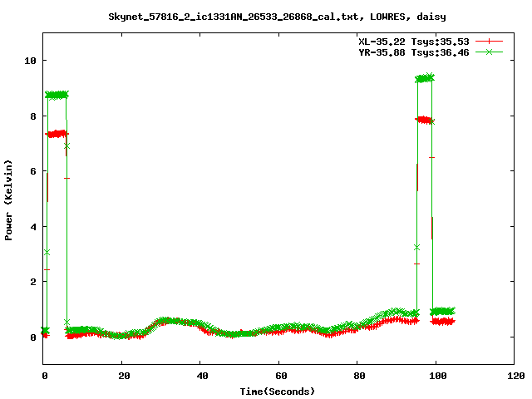Screen dimensions: 532x399
Task: Click the legend entry YR-35.88 Tsys:36.46
Action: [x=414, y=52]
